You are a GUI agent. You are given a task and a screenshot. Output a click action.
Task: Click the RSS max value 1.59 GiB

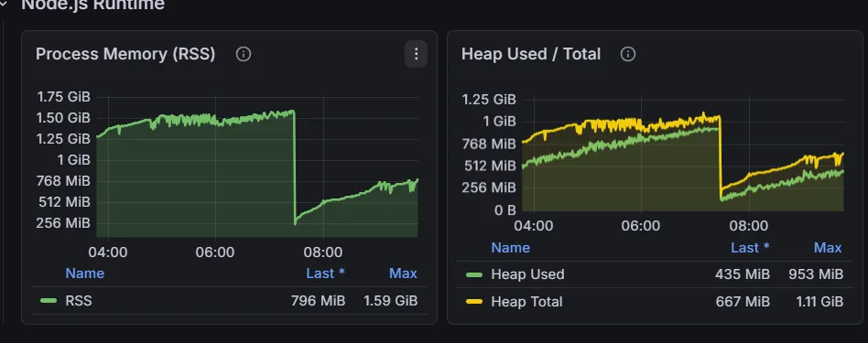pyautogui.click(x=391, y=301)
